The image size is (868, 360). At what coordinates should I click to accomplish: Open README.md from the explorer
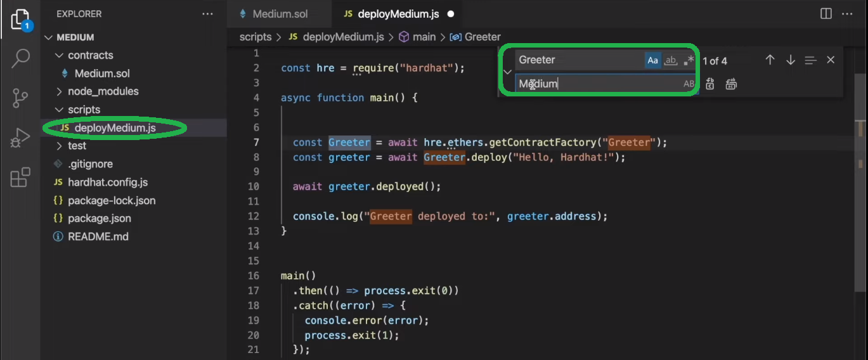coord(98,236)
